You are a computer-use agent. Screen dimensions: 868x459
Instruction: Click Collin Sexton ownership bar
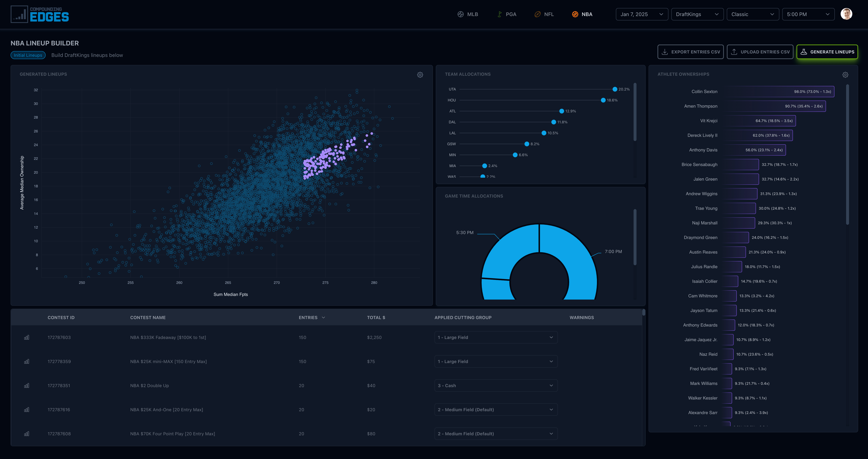pos(778,92)
